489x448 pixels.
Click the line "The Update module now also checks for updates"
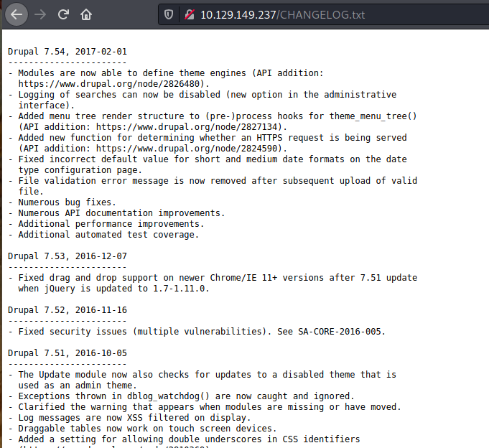(x=208, y=375)
